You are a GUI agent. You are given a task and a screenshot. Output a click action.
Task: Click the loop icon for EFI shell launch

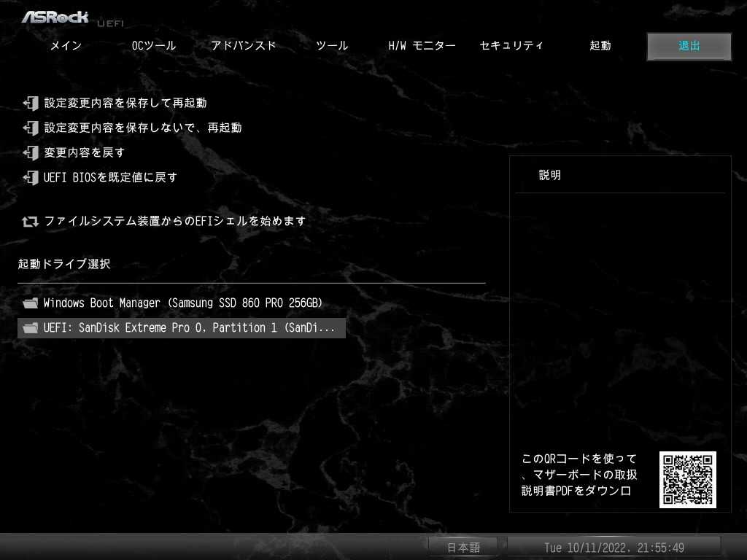point(30,222)
